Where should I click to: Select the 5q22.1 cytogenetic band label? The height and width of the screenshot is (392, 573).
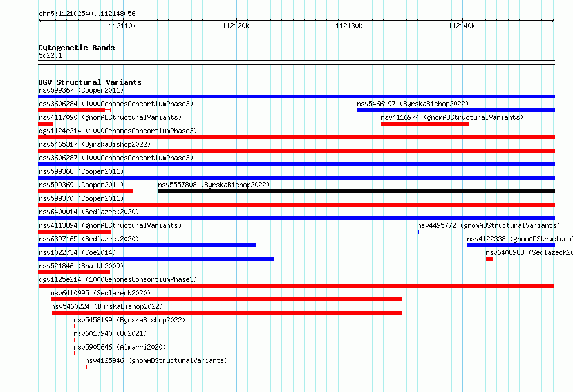click(50, 55)
